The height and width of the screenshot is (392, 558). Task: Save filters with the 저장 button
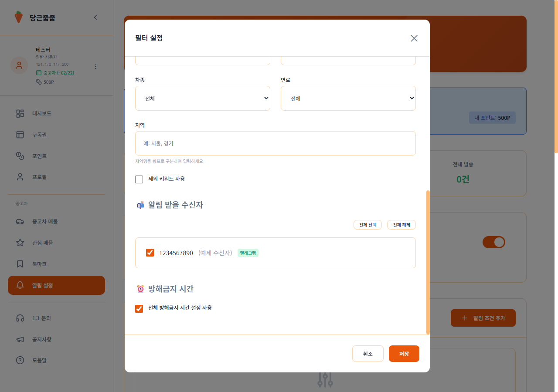[x=404, y=353]
